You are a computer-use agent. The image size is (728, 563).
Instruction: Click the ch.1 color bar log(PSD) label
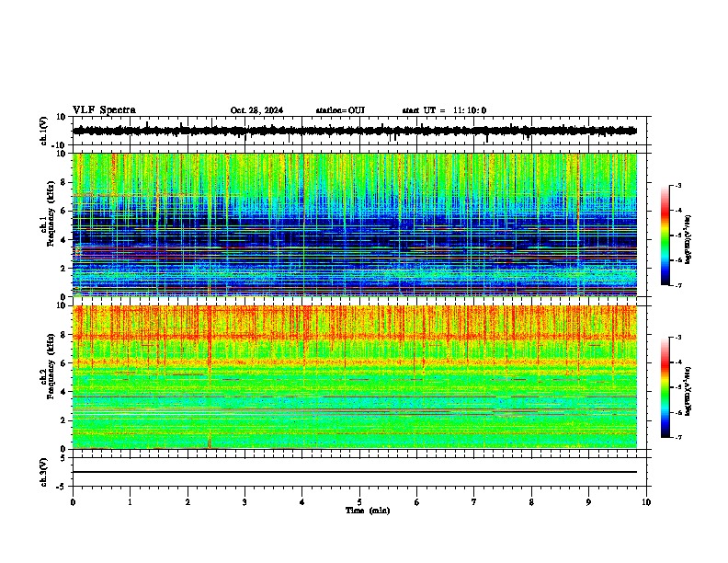[688, 240]
